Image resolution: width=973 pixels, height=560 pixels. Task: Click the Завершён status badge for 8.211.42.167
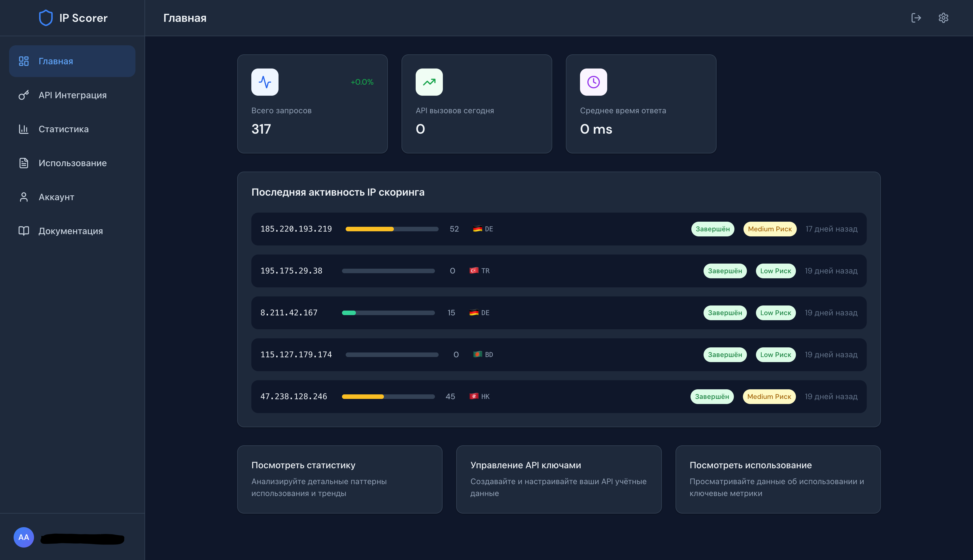pyautogui.click(x=725, y=313)
